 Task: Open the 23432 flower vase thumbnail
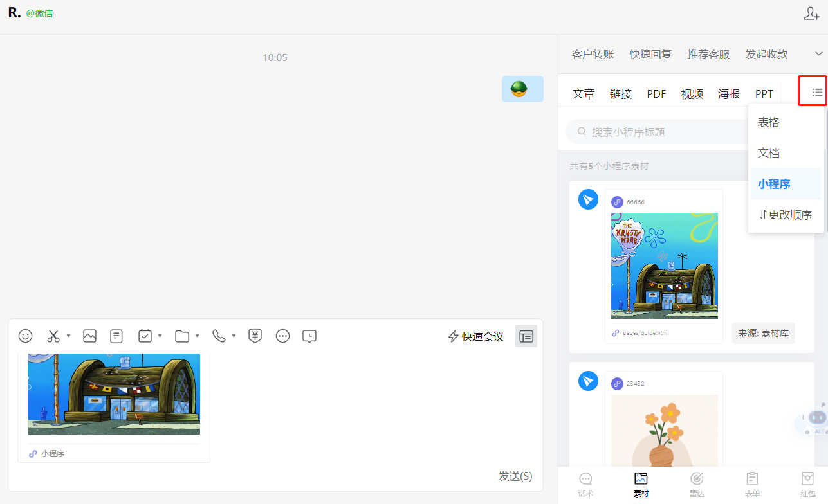tap(665, 431)
